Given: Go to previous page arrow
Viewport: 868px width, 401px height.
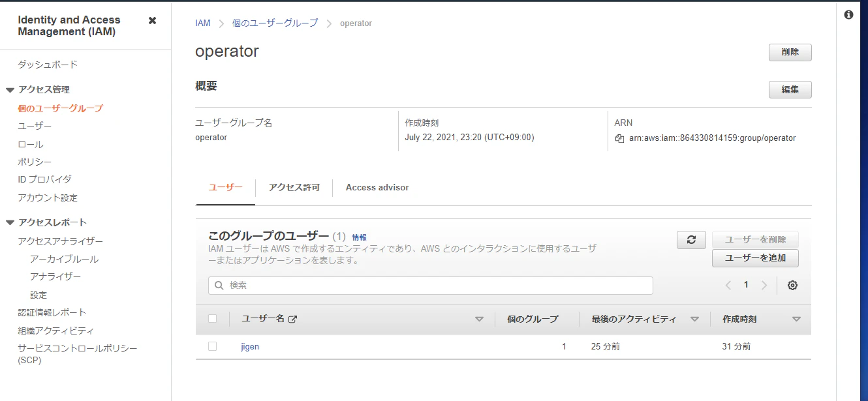Looking at the screenshot, I should coord(728,285).
